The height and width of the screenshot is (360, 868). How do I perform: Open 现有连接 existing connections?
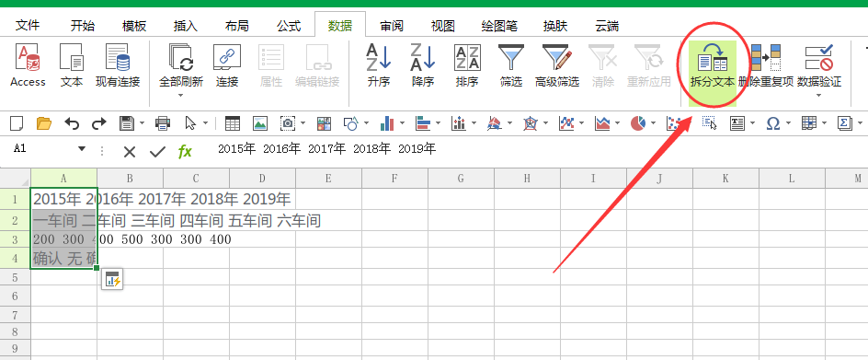click(118, 65)
